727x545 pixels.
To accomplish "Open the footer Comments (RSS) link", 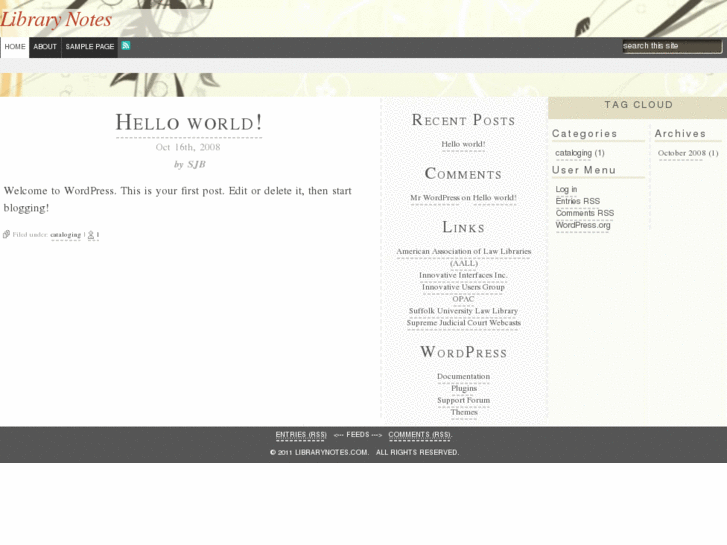I will point(420,435).
